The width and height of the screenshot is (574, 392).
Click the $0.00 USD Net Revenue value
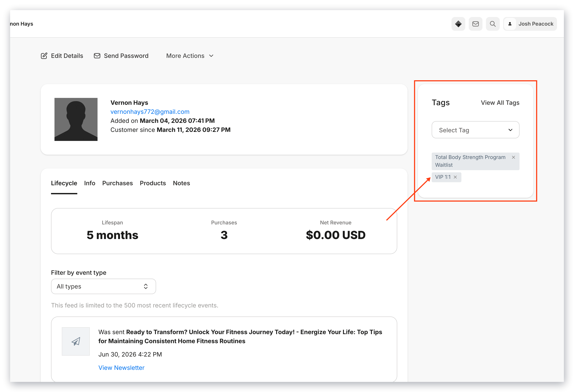(x=335, y=235)
